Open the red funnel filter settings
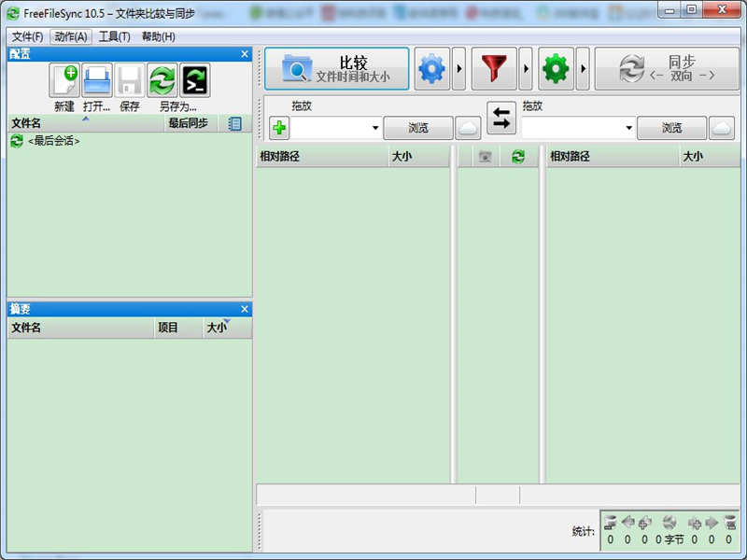 pos(494,69)
